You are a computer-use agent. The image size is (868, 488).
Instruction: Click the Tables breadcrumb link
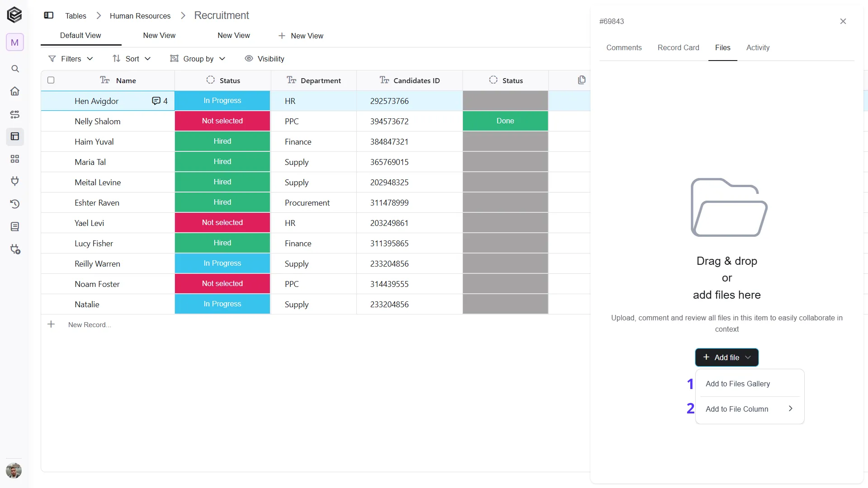click(75, 16)
